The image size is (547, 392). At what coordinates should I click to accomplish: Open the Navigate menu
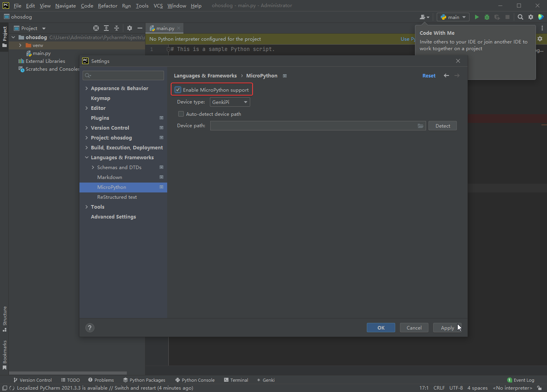coord(66,6)
